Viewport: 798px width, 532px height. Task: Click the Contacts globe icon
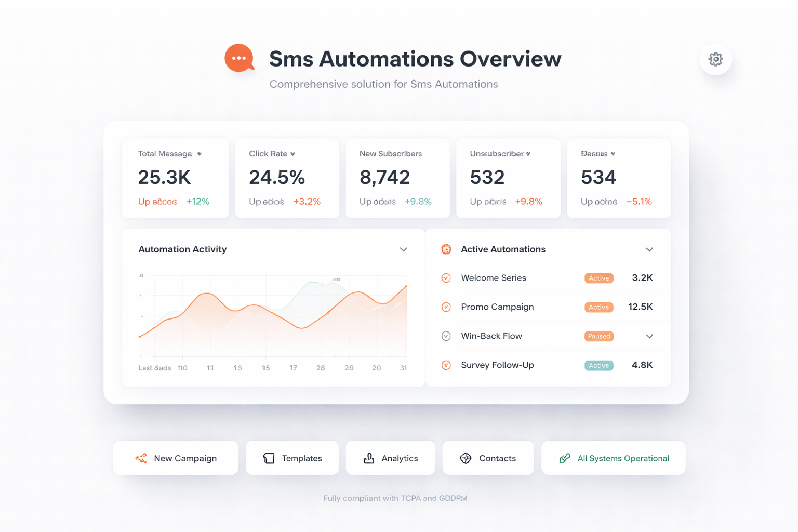(465, 458)
